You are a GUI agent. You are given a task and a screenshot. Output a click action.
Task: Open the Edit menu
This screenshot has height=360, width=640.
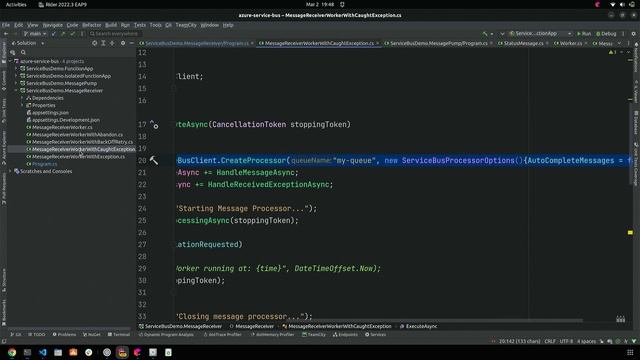19,25
